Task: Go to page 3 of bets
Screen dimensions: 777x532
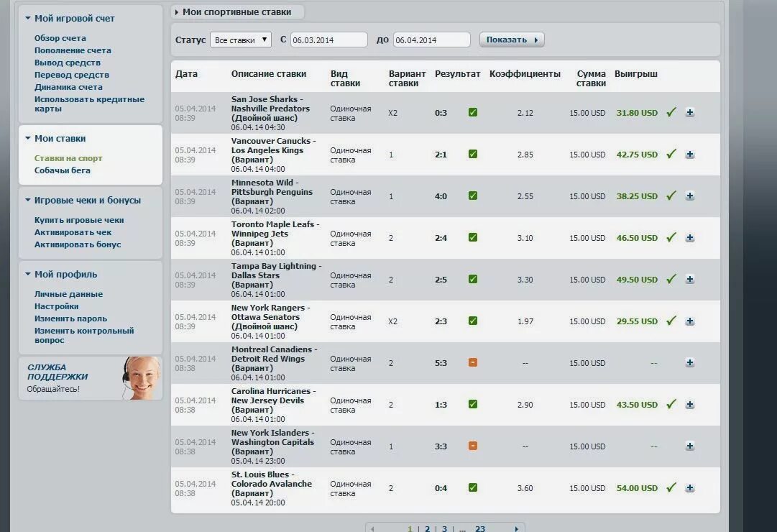Action: tap(444, 528)
